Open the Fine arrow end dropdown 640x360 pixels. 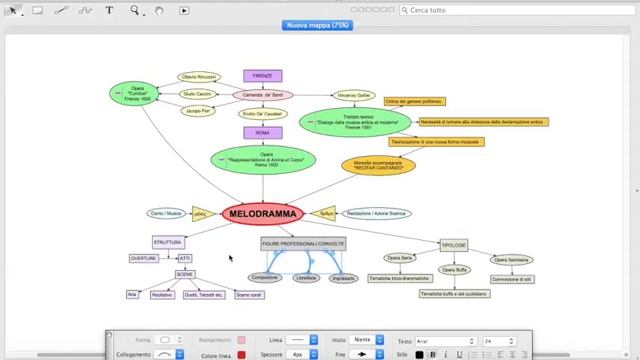click(366, 354)
